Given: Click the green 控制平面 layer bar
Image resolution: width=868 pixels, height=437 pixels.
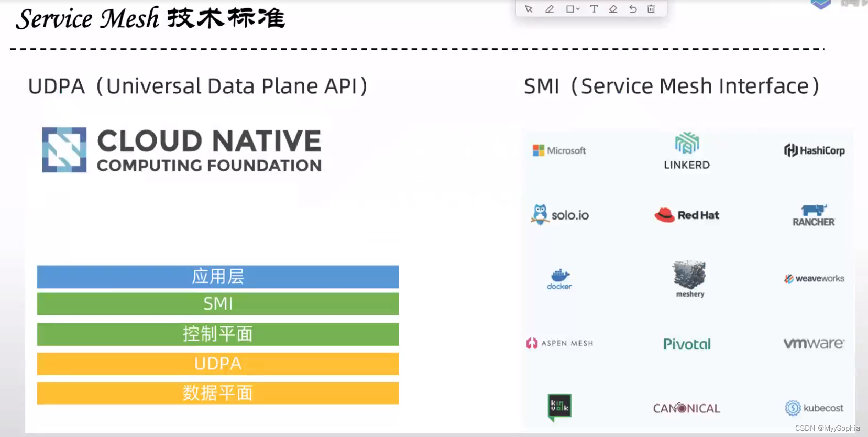Looking at the screenshot, I should 218,334.
